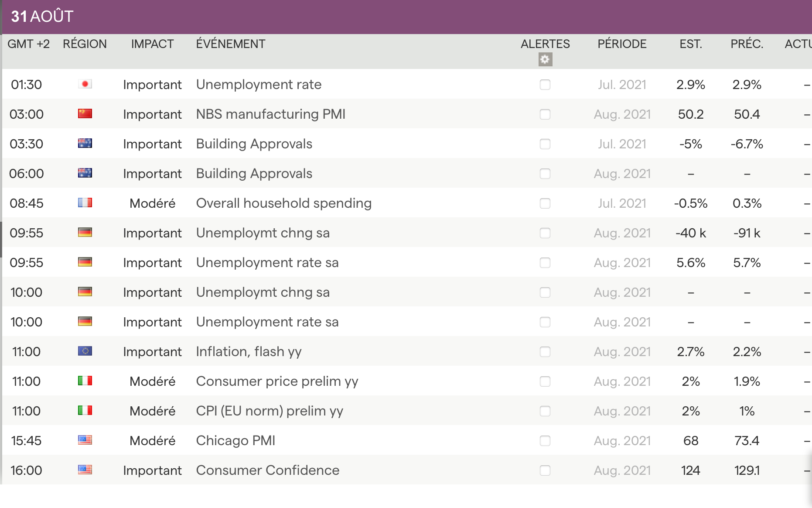Screen dimensions: 812x508
Task: Click the PÉRIODE column header
Action: pyautogui.click(x=622, y=44)
